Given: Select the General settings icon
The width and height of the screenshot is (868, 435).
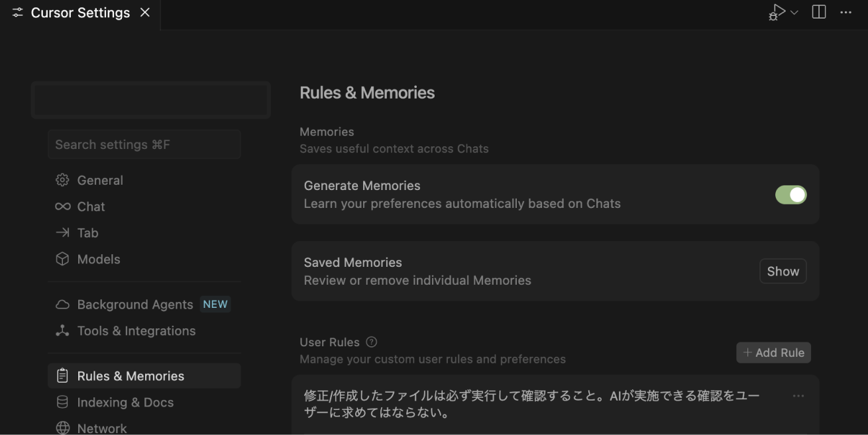Looking at the screenshot, I should tap(62, 179).
